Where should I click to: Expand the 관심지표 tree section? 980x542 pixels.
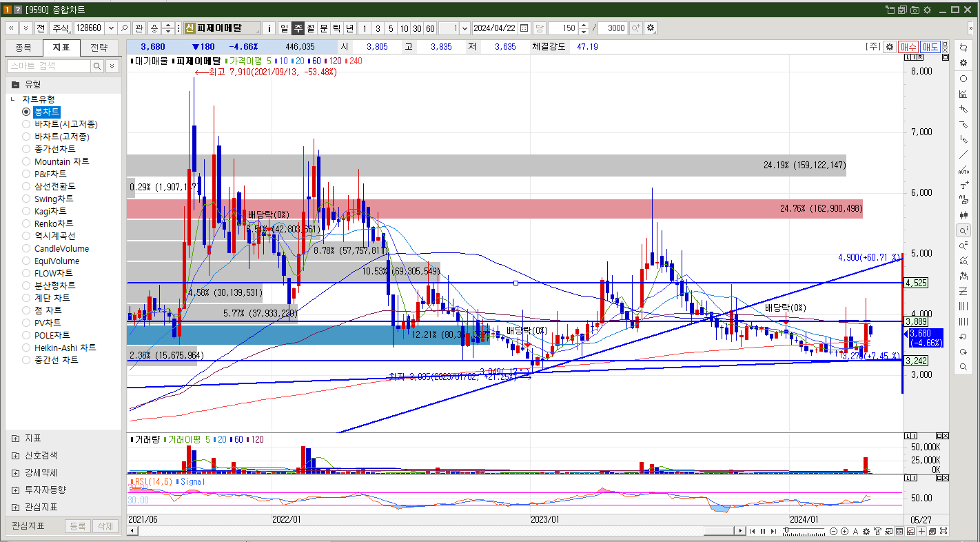coord(15,508)
